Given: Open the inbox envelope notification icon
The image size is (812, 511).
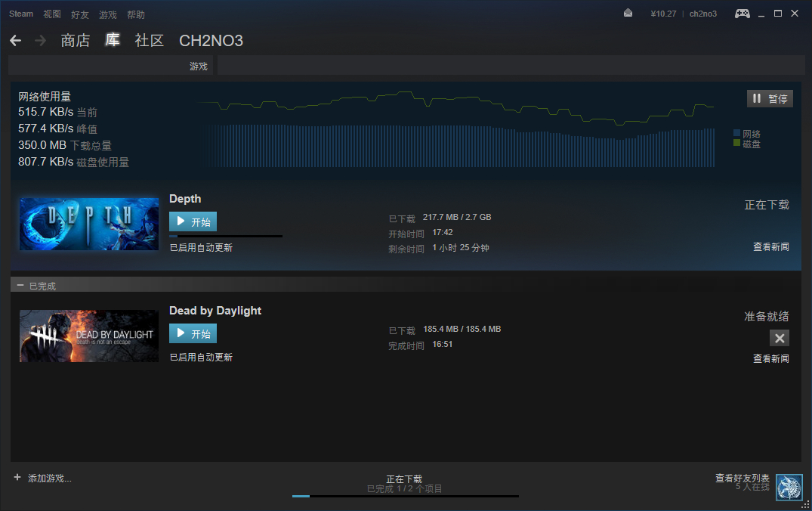Looking at the screenshot, I should (628, 13).
